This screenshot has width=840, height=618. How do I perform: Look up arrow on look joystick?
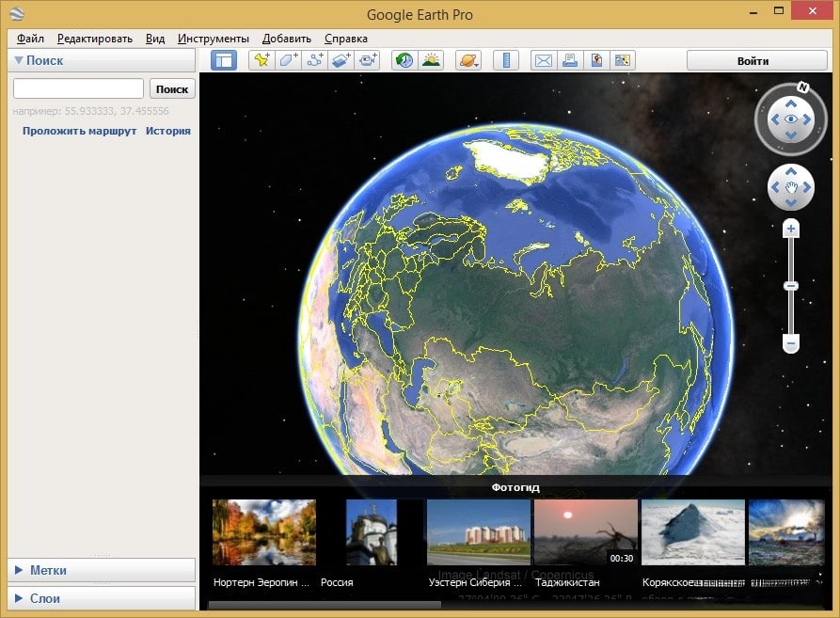point(791,103)
